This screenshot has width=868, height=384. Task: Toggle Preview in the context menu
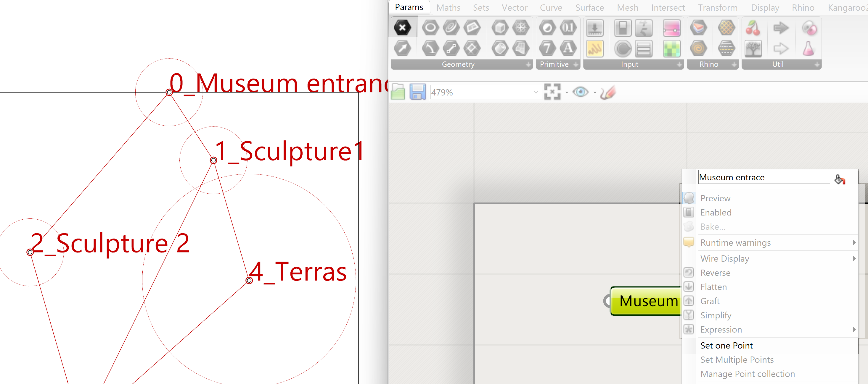pos(715,198)
